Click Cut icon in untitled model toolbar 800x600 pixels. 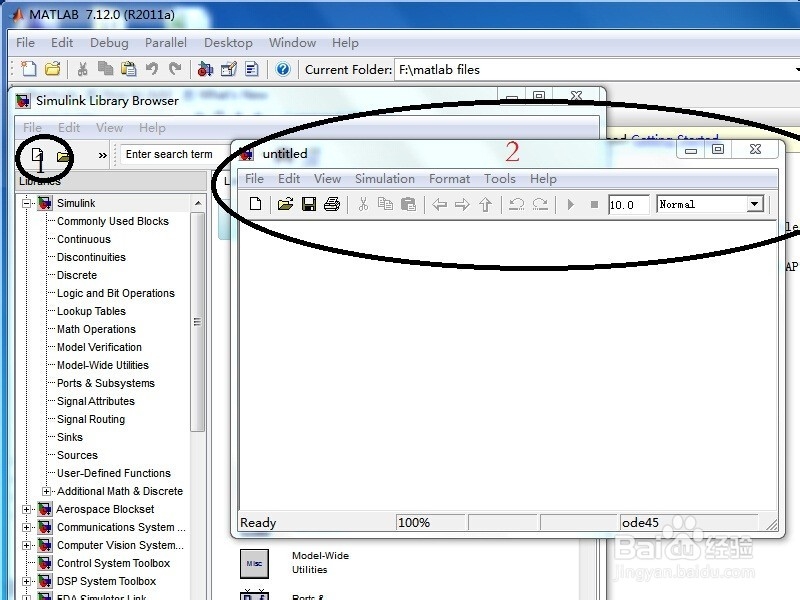coord(363,205)
